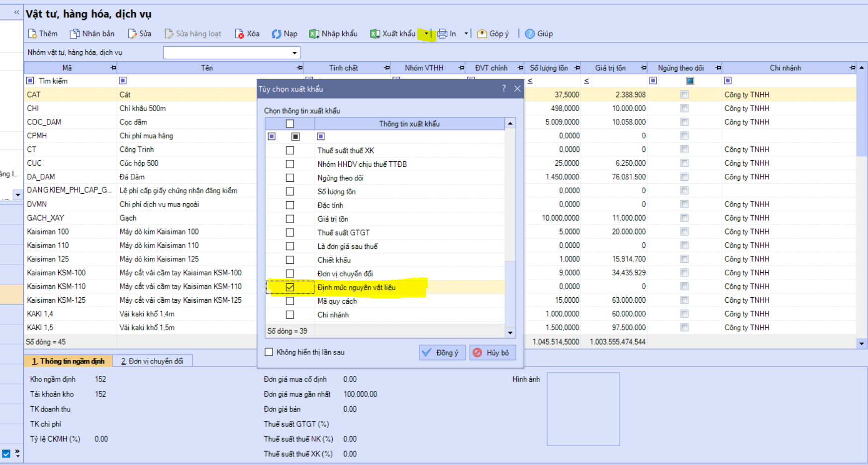Image resolution: width=868 pixels, height=465 pixels.
Task: Pin the Ngừng theo dõi column
Action: tap(718, 68)
